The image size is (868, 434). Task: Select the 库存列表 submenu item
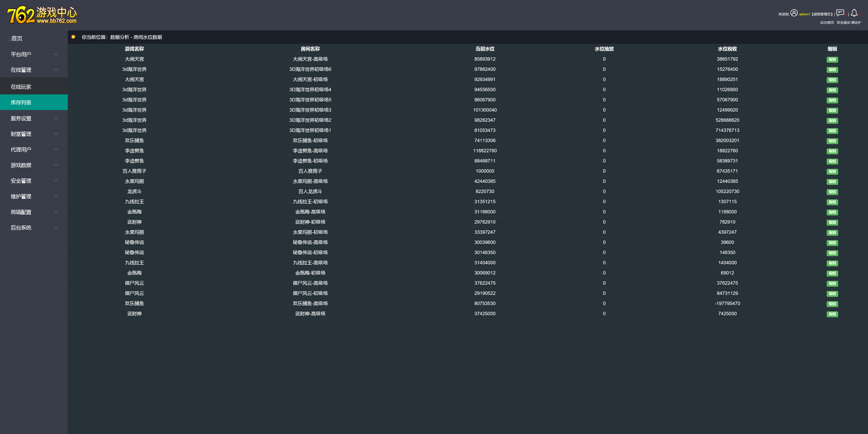pos(21,103)
